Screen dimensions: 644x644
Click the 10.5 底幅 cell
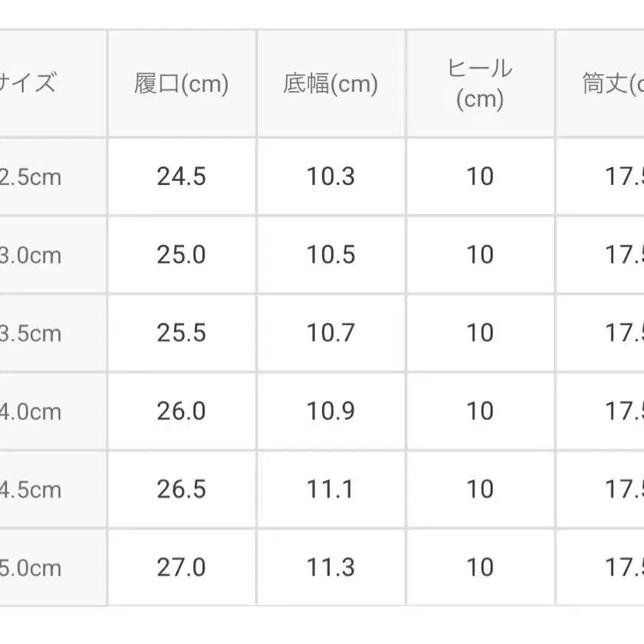330,255
